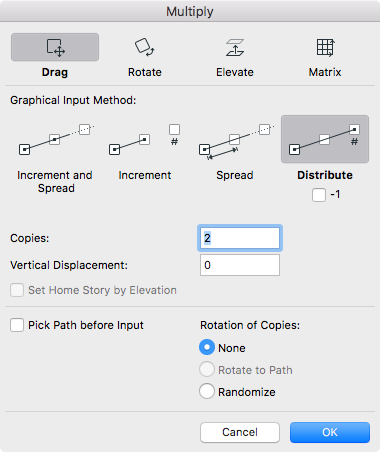Select the Distribute input method icon
Viewport: 380px width, 452px height.
click(325, 139)
